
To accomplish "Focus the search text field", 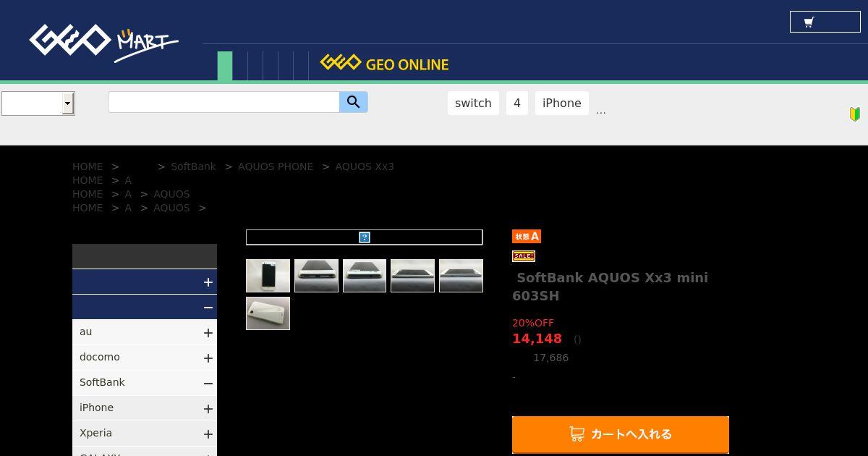I will coord(224,102).
